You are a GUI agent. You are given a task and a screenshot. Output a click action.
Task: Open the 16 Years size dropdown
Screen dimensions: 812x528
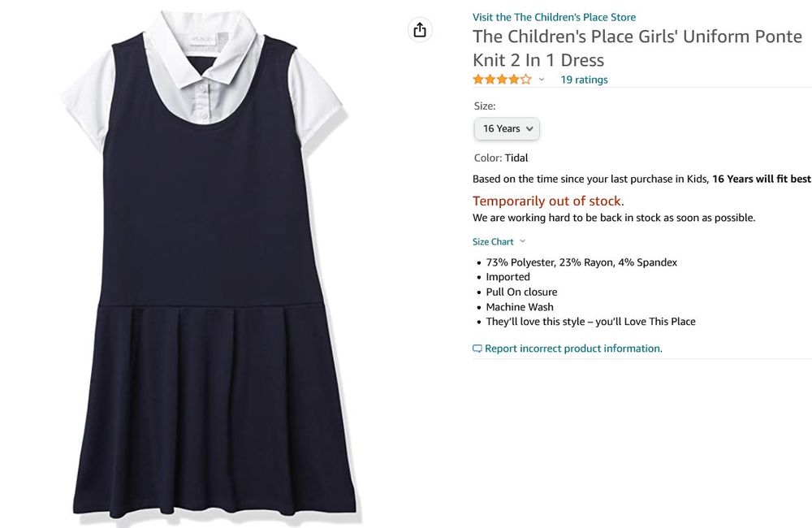(507, 128)
